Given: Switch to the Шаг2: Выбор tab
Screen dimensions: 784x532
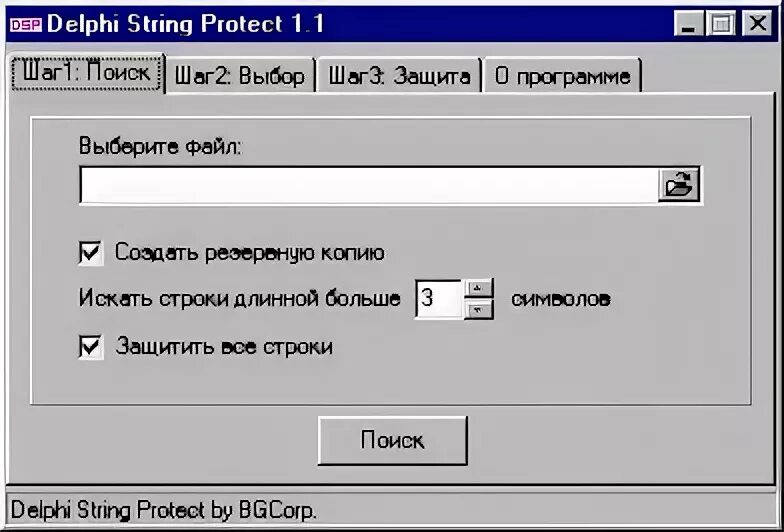Looking at the screenshot, I should coord(240,76).
